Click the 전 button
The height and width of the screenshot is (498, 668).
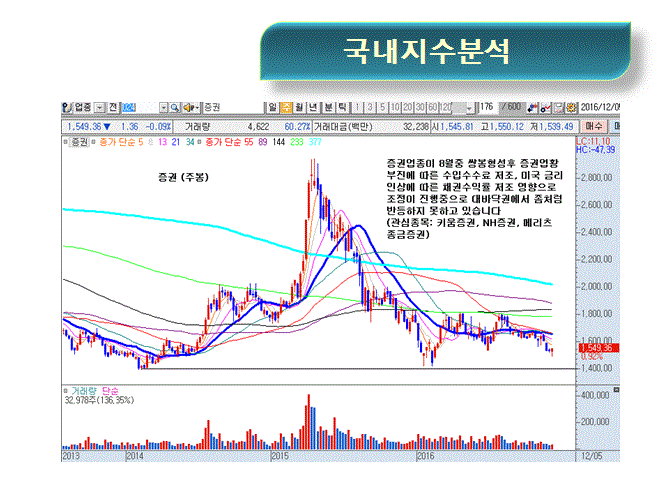pyautogui.click(x=112, y=107)
